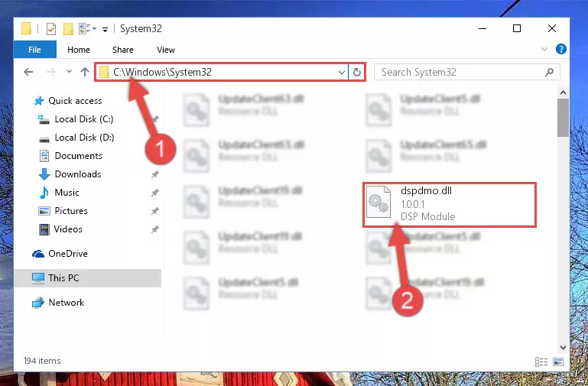Viewport: 588px width, 386px height.
Task: Select OneDrive in navigation pane
Action: 68,253
